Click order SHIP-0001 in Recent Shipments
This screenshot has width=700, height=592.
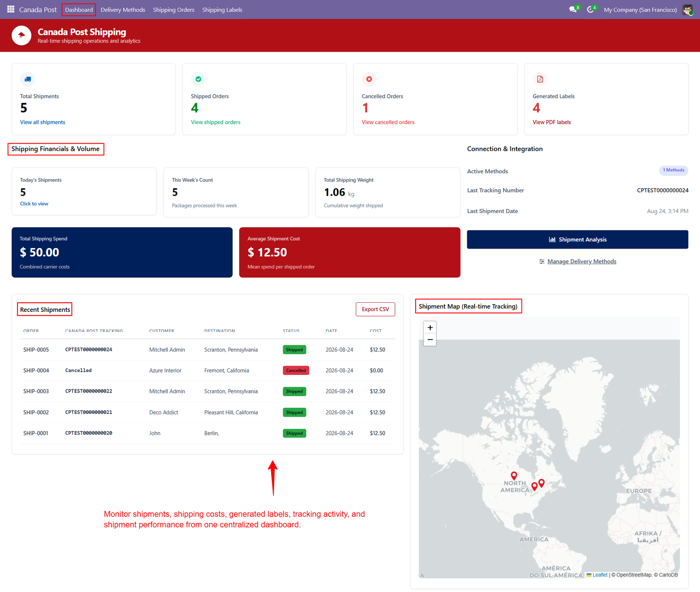pyautogui.click(x=36, y=433)
